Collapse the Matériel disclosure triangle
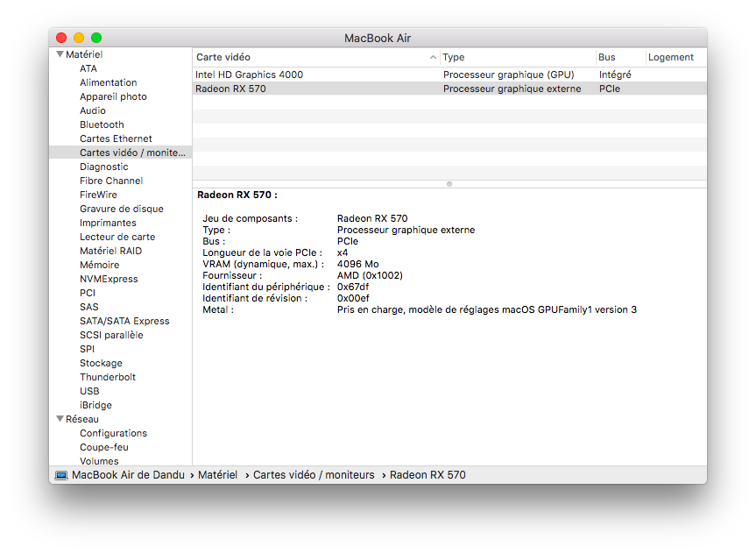756x554 pixels. (x=60, y=54)
